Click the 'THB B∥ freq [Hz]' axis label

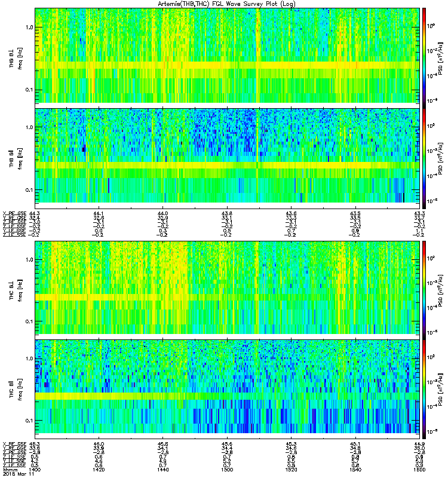pyautogui.click(x=16, y=158)
